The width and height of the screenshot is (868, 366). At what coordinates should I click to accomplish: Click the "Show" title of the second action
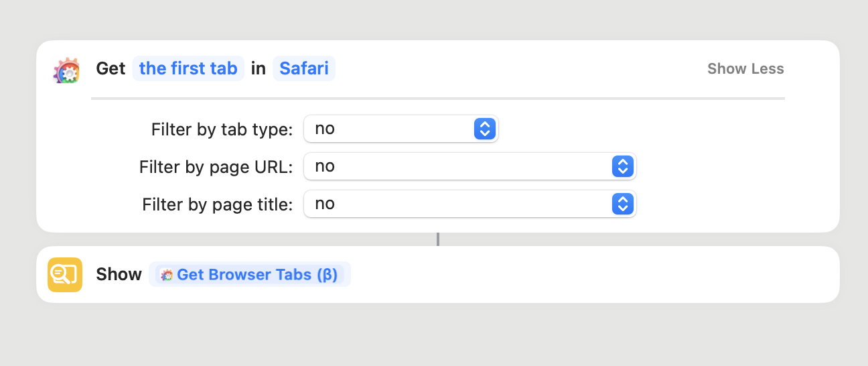pos(119,275)
